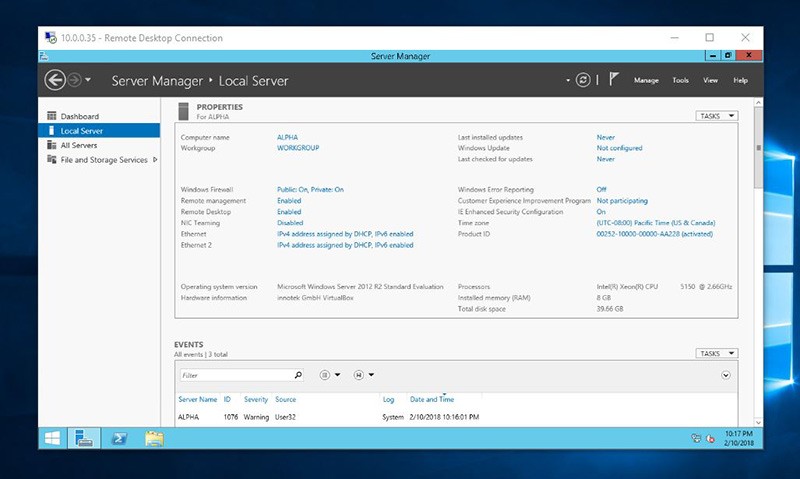Sort events by Severity column
Image resolution: width=800 pixels, height=479 pixels.
(256, 399)
